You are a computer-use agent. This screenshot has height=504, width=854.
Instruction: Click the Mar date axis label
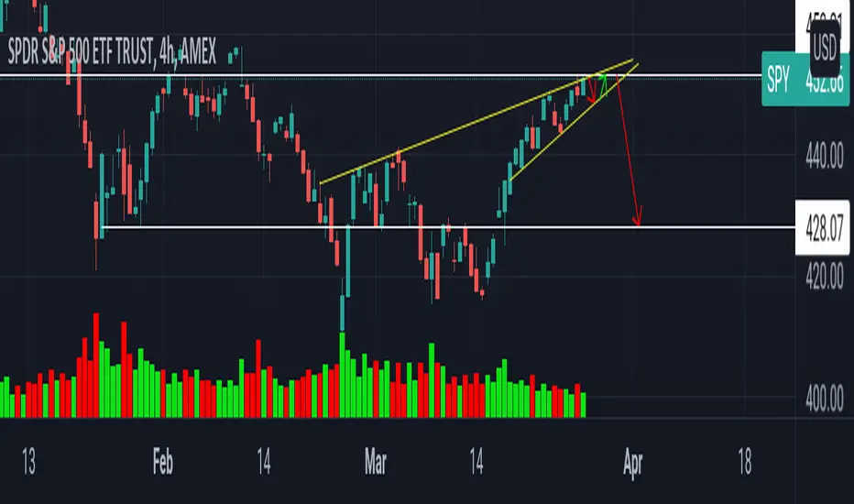(376, 462)
